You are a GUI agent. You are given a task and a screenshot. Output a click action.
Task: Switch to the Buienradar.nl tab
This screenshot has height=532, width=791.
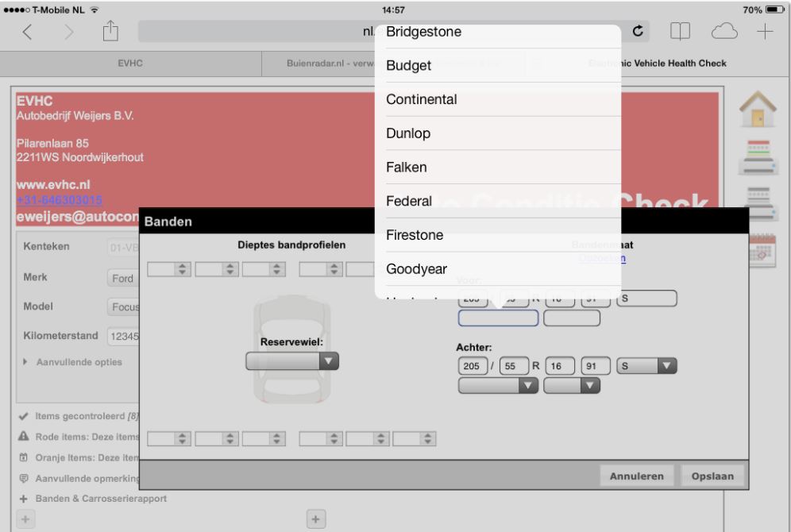click(x=318, y=64)
